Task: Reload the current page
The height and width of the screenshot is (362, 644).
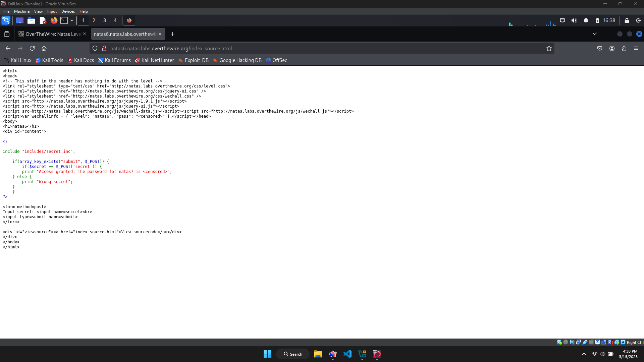Action: tap(32, 48)
